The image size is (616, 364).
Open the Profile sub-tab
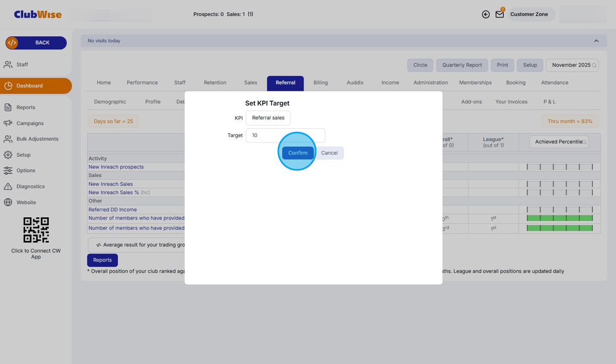[153, 102]
